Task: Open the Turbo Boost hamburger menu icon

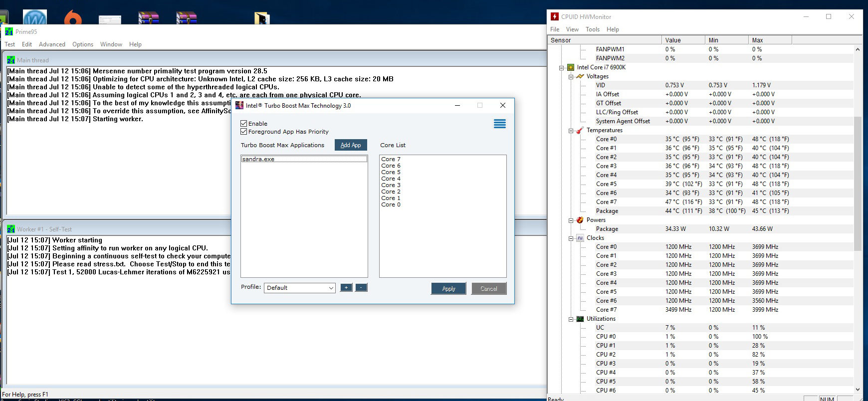Action: click(500, 124)
